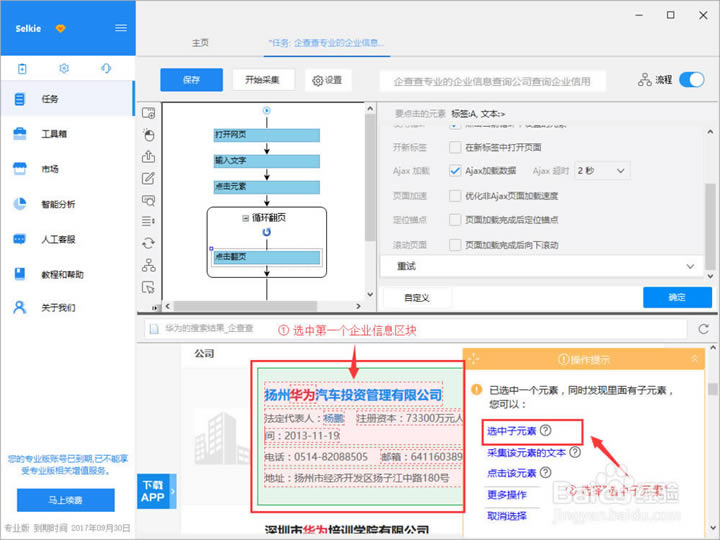Uncheck the Ajax加载数据 checkbox
Viewport: 720px width, 540px height.
[456, 171]
